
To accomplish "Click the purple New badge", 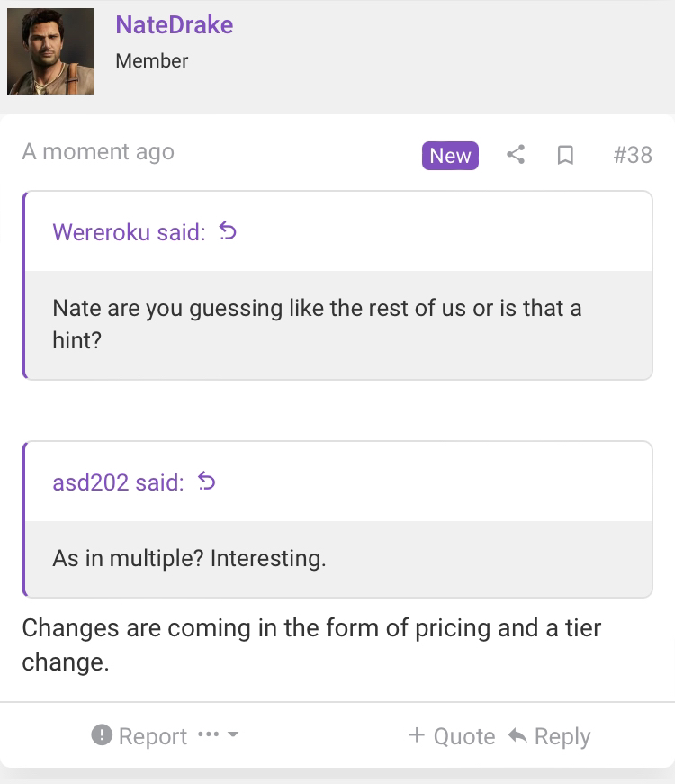I will [x=450, y=155].
